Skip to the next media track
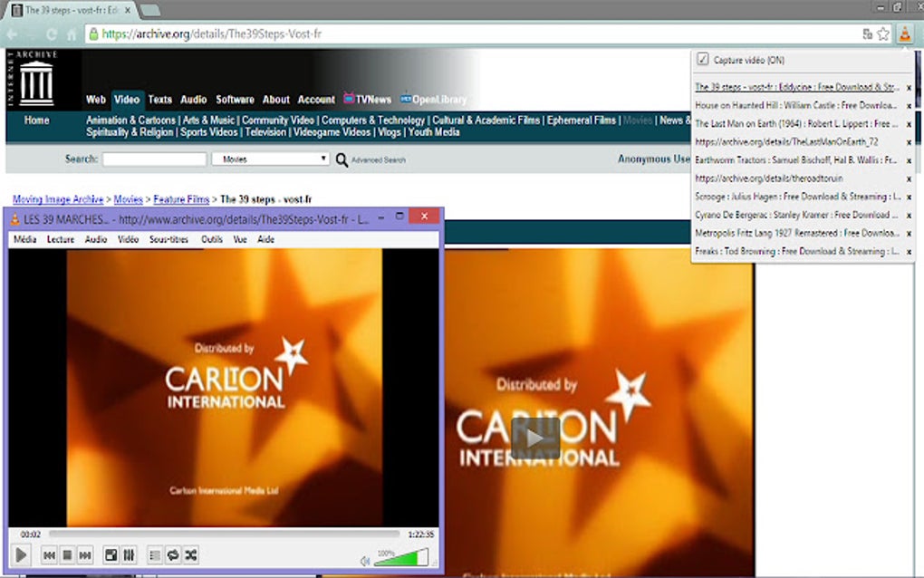 [x=85, y=555]
